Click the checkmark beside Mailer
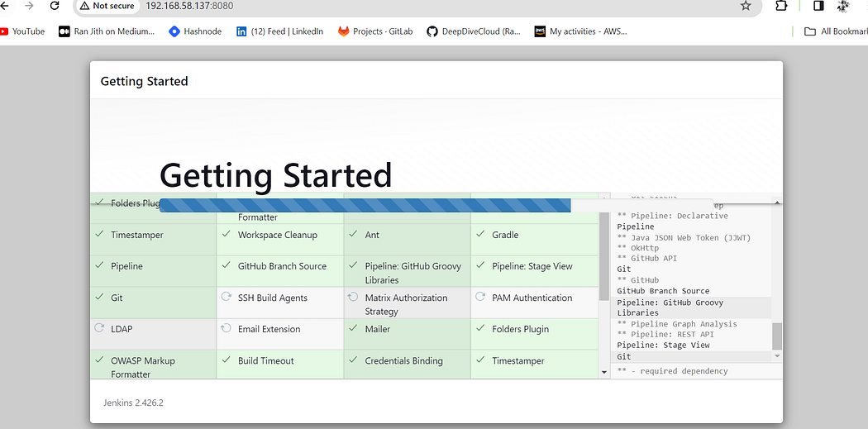The image size is (868, 429). [x=353, y=328]
